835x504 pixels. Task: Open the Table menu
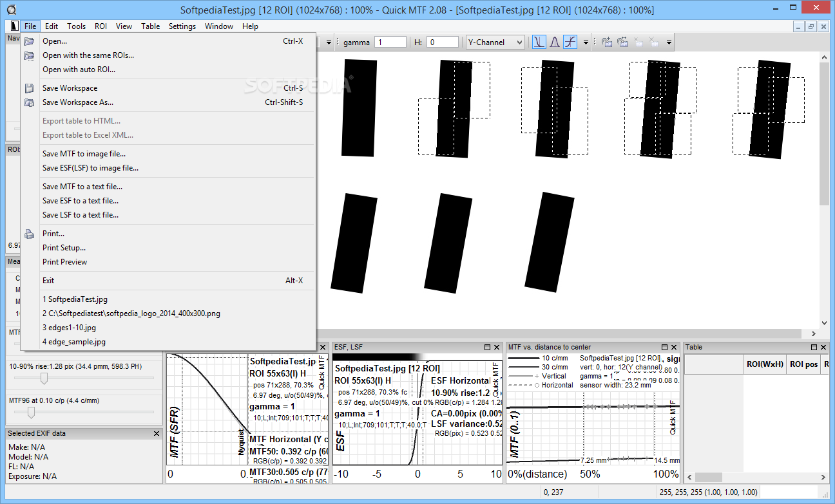click(151, 26)
